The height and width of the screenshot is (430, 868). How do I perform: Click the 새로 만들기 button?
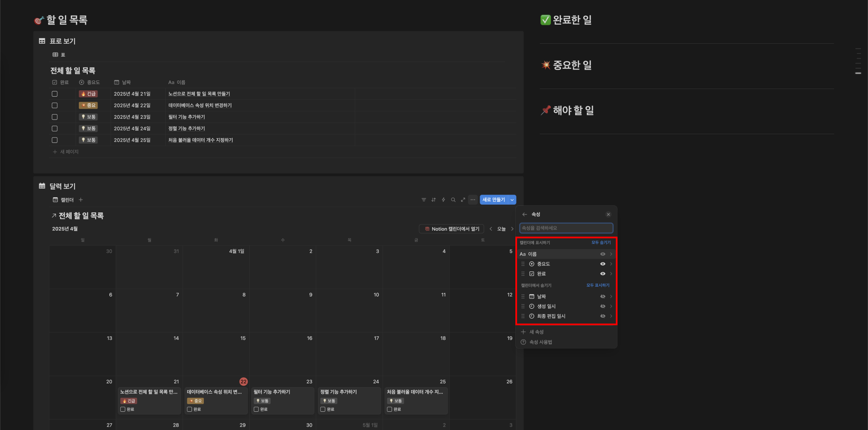pos(494,200)
